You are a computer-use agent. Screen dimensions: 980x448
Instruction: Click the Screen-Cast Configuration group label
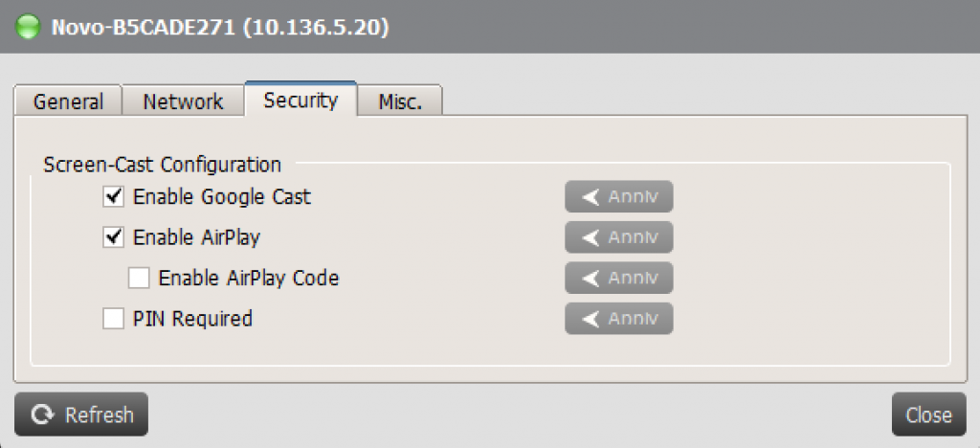[x=163, y=165]
